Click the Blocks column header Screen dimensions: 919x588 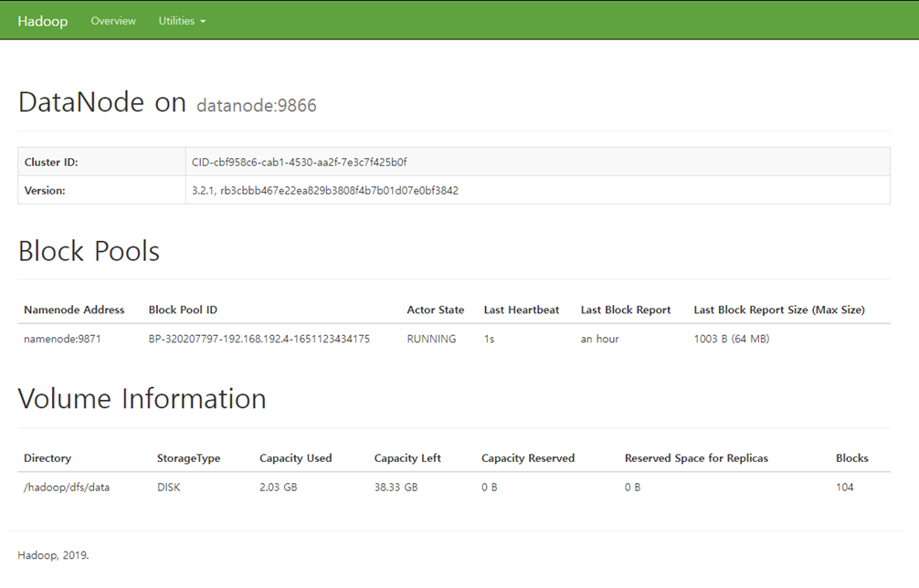(852, 458)
